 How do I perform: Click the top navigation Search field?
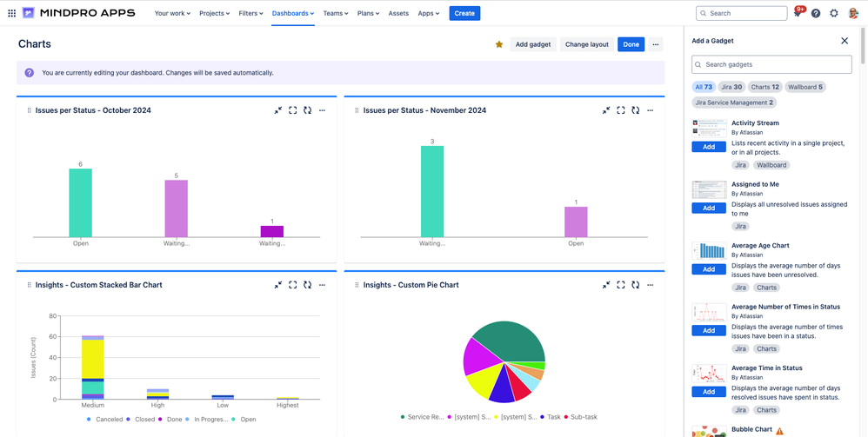click(741, 13)
